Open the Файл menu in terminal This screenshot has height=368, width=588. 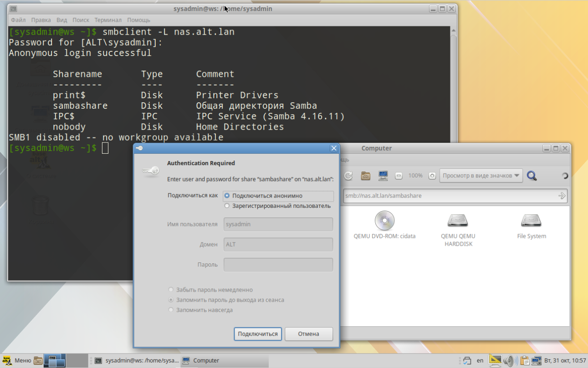tap(18, 20)
